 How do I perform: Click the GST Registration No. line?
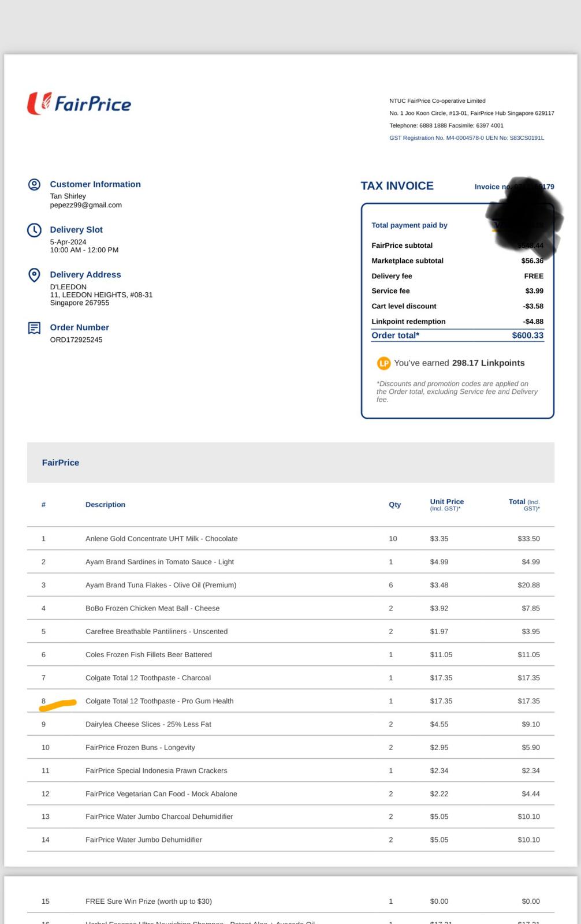coord(467,138)
